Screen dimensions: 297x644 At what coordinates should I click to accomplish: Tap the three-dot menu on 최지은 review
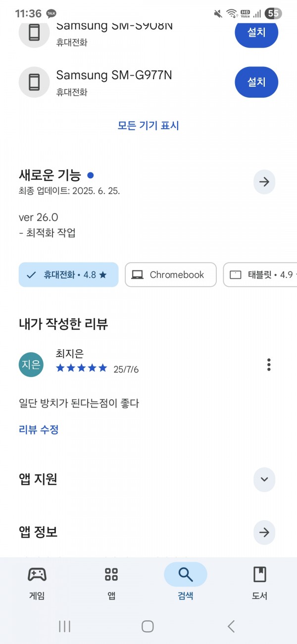coord(269,365)
